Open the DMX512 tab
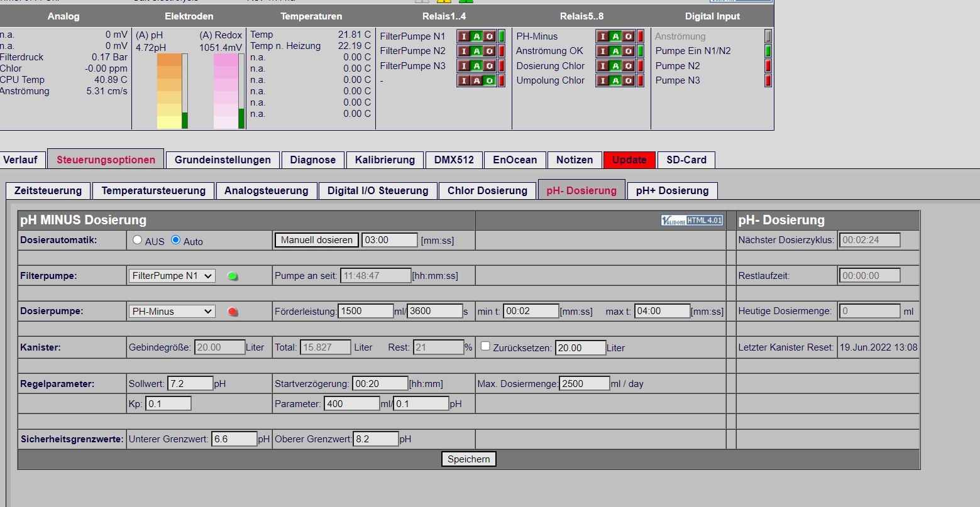Screen dimensions: 980x507 pos(454,160)
